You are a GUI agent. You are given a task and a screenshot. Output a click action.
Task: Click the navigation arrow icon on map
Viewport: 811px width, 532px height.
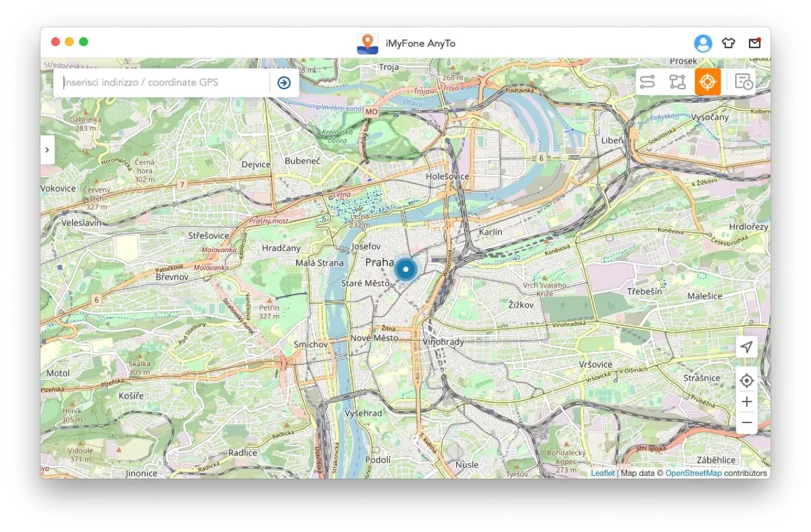[x=746, y=347]
